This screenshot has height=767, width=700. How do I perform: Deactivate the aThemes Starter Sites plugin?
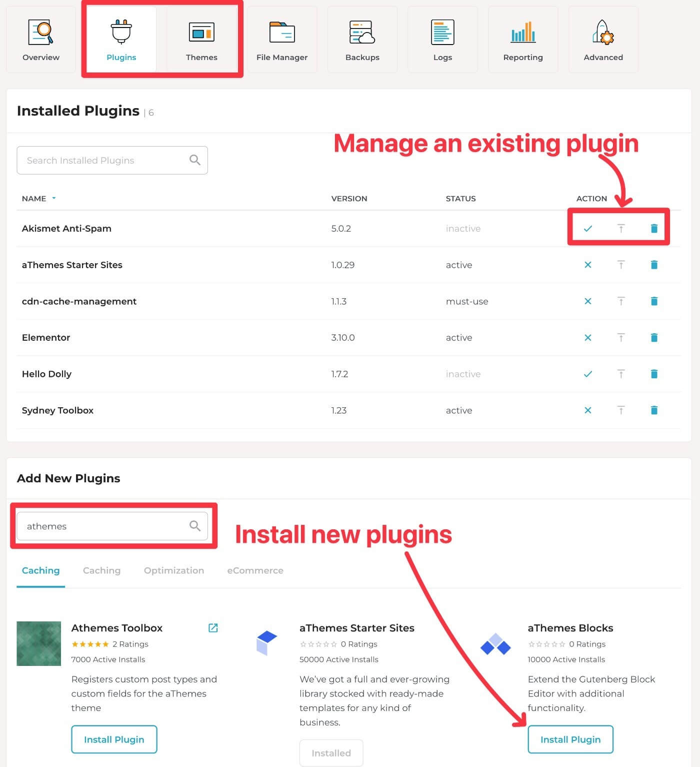(588, 265)
